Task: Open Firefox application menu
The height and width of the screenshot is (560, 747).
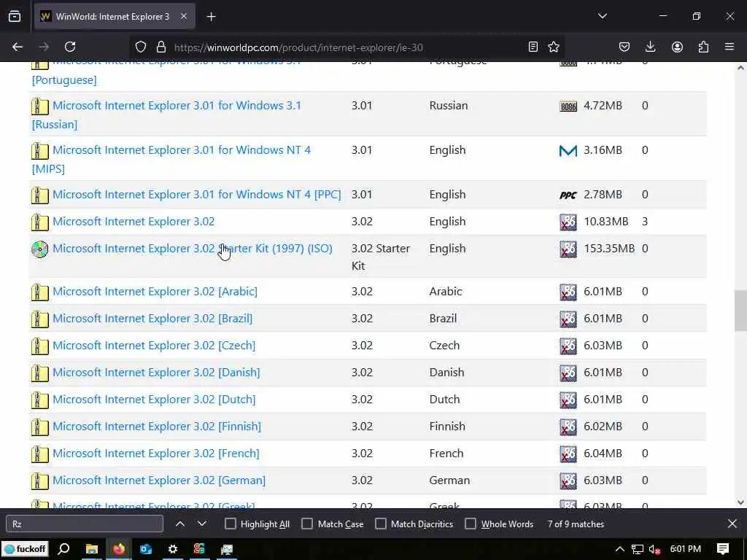Action: [x=729, y=47]
